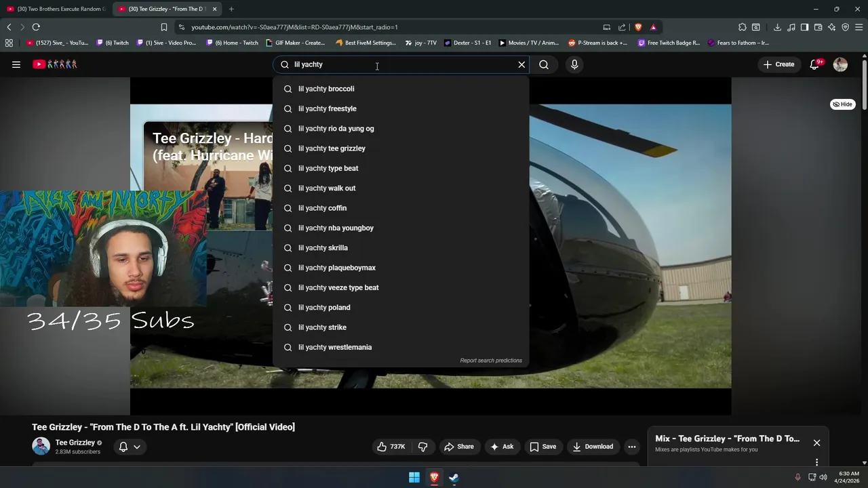Open Brave Shields lion icon
The width and height of the screenshot is (868, 488).
point(638,27)
